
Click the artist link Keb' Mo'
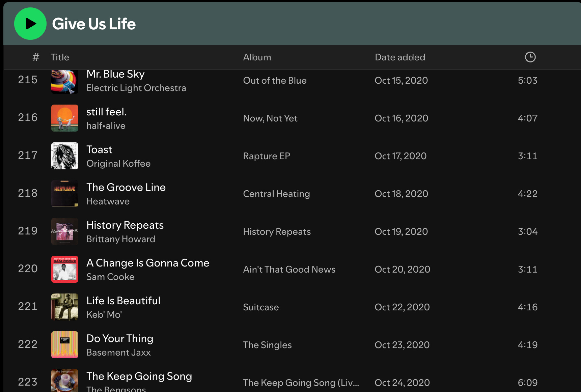(104, 314)
